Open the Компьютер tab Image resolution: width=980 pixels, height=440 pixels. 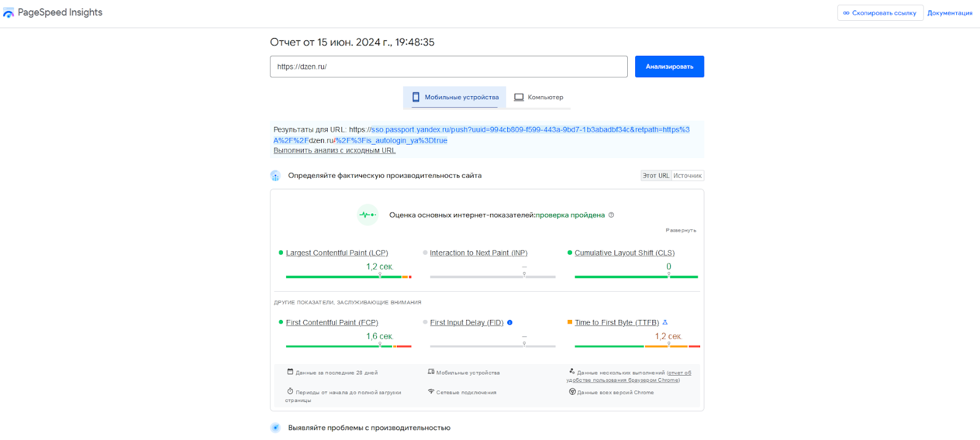click(x=538, y=97)
